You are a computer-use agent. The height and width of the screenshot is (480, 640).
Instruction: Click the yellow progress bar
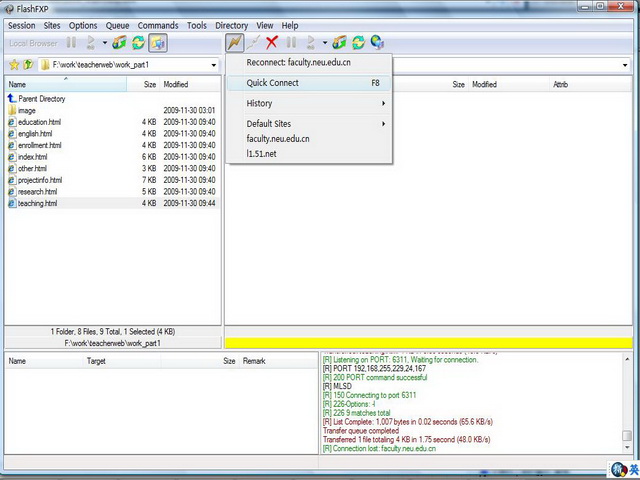428,343
